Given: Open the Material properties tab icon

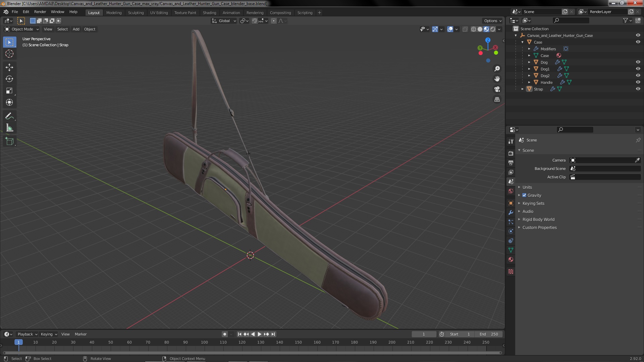Looking at the screenshot, I should pos(511,260).
